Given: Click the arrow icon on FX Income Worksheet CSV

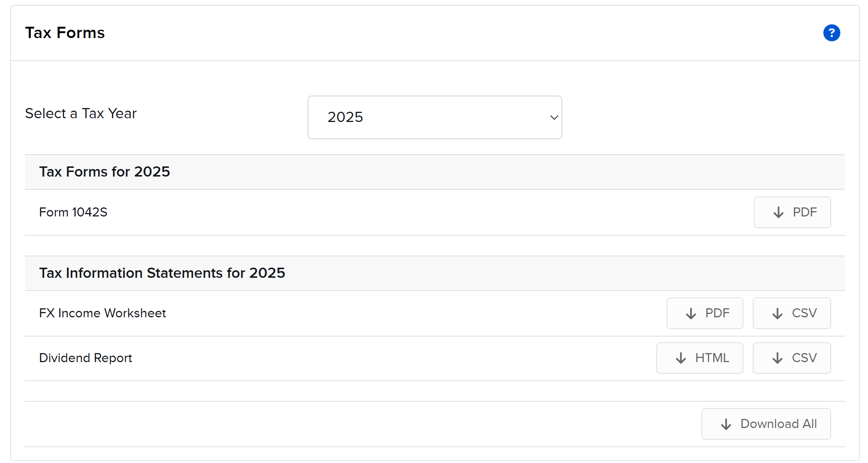Looking at the screenshot, I should (x=777, y=313).
